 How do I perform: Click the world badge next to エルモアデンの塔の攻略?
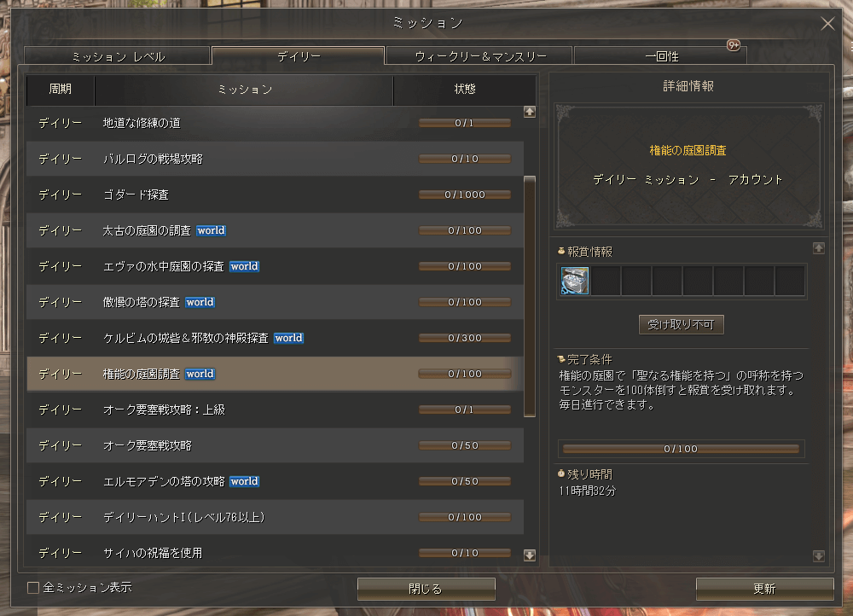(244, 480)
